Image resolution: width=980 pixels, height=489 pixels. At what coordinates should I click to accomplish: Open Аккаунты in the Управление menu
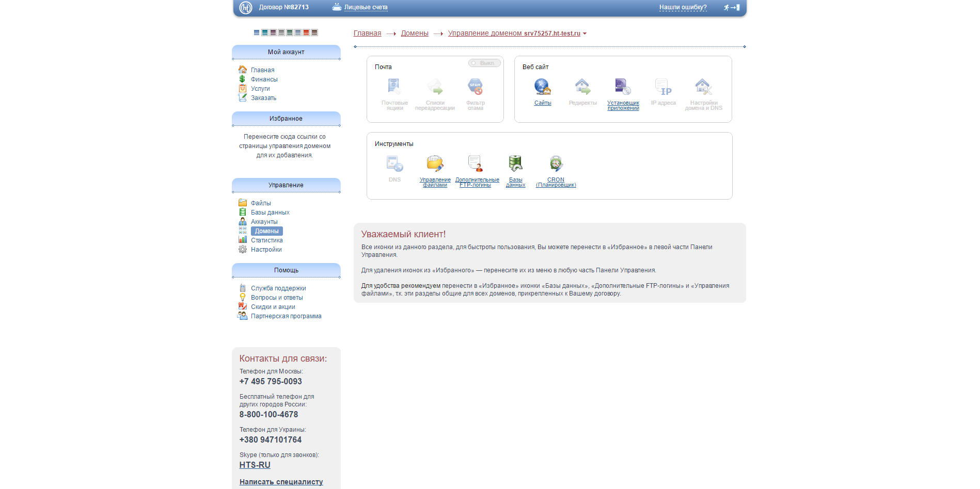point(264,222)
